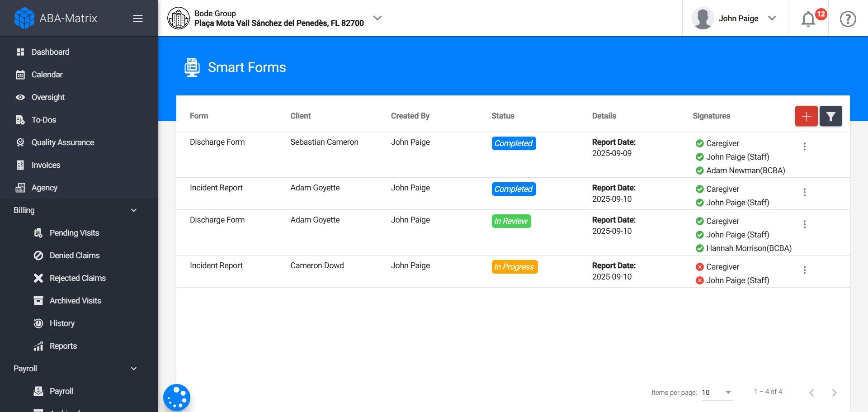Open row actions for Cameron Dowd's Incident Report

804,270
